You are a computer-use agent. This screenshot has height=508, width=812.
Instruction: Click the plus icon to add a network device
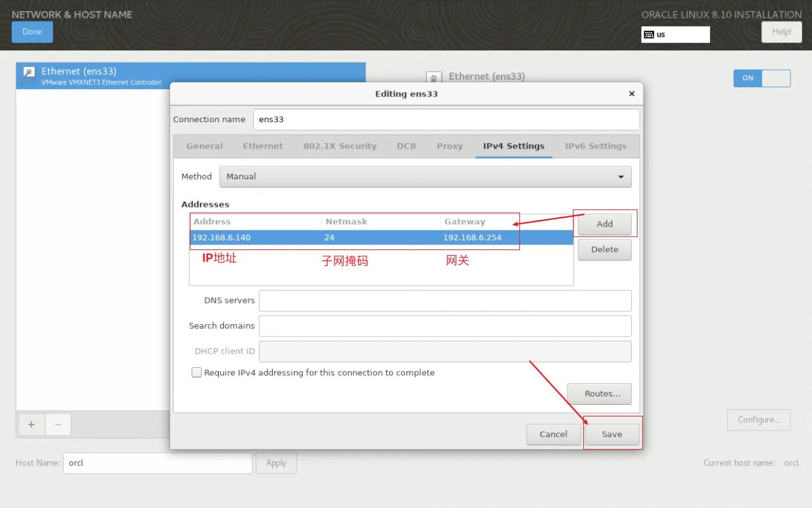pyautogui.click(x=31, y=424)
